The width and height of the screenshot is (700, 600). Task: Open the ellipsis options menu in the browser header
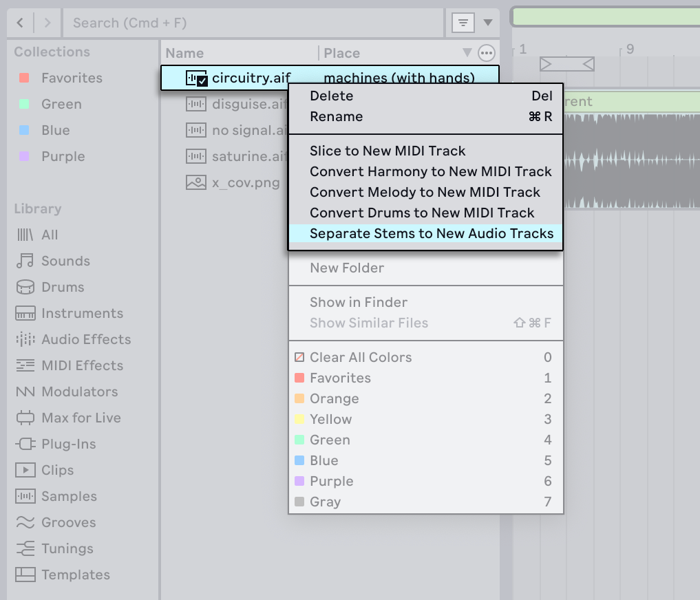click(487, 52)
